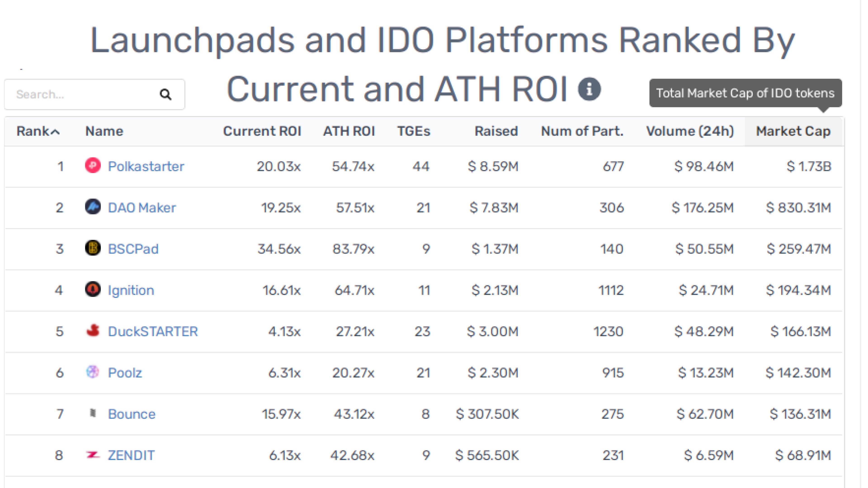Click the info icon beside the title
The width and height of the screenshot is (868, 488).
pos(589,89)
